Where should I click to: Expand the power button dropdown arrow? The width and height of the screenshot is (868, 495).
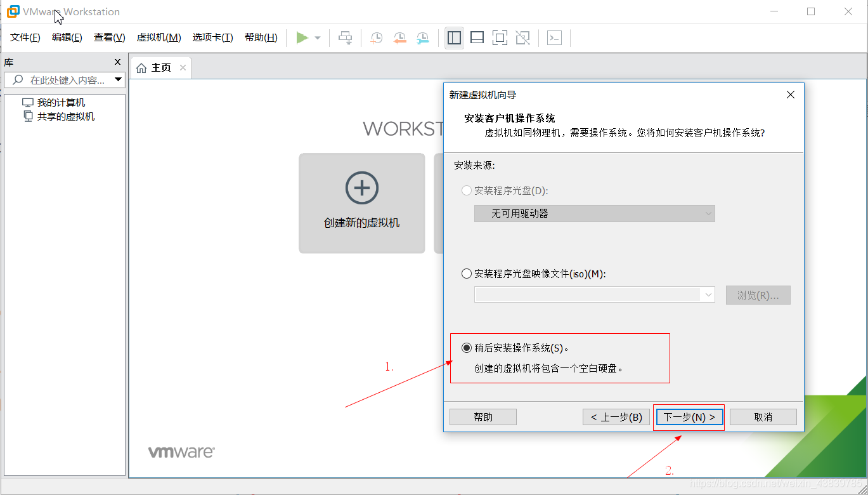[x=316, y=37]
